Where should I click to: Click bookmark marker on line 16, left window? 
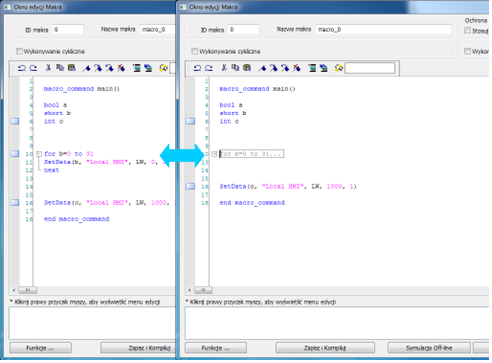(15, 203)
